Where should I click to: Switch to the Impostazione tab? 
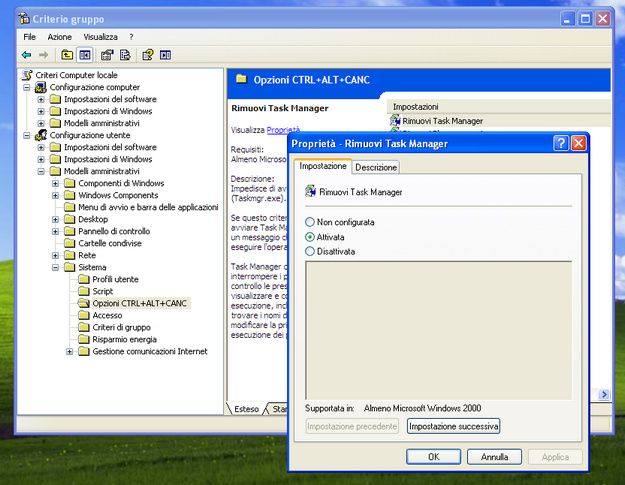tap(323, 166)
